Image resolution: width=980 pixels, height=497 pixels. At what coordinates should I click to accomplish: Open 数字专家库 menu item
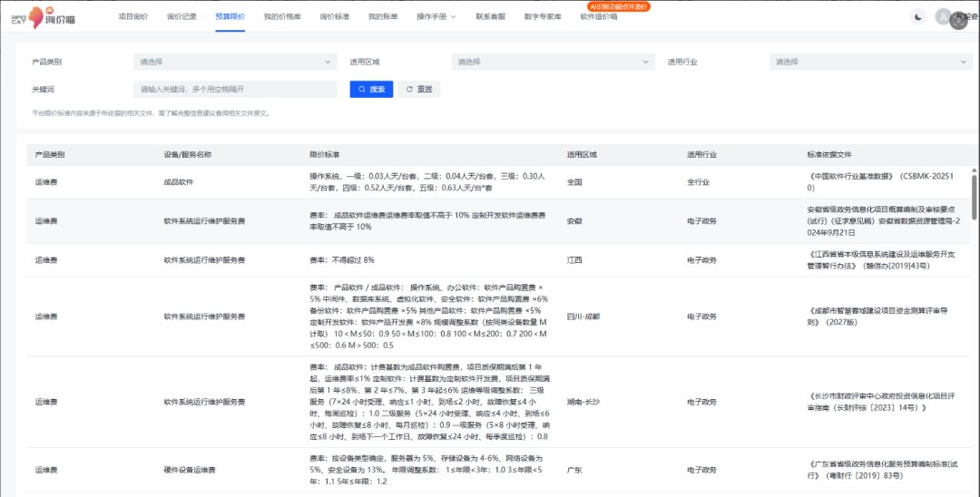(x=543, y=17)
